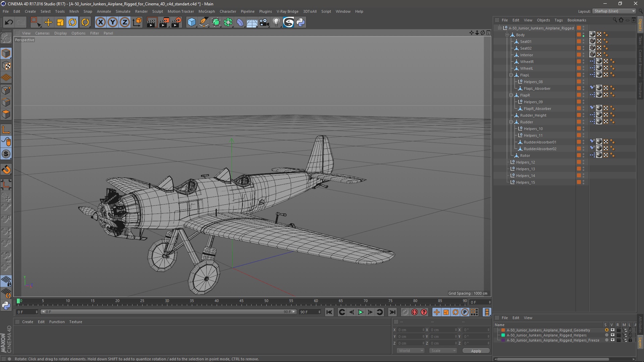Open the Simulate menu
Screen dimensions: 644x362
pos(123,11)
